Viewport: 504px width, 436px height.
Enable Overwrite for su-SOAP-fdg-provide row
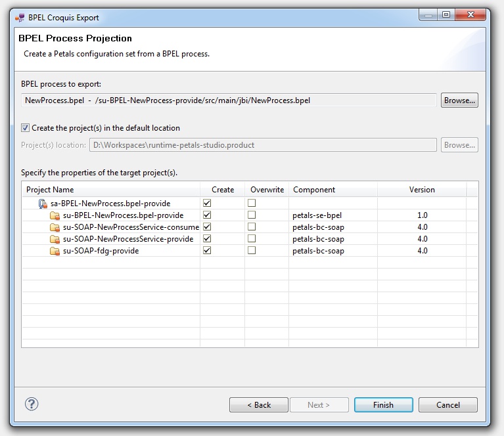pyautogui.click(x=252, y=251)
